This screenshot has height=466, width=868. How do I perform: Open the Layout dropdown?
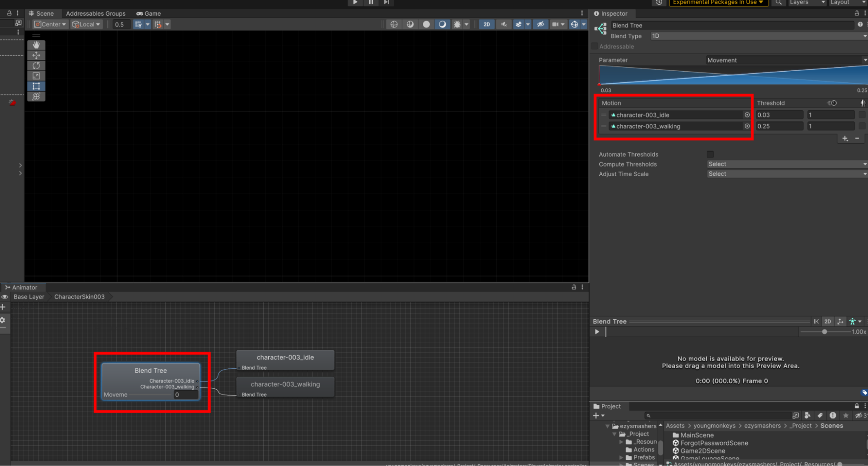click(848, 3)
